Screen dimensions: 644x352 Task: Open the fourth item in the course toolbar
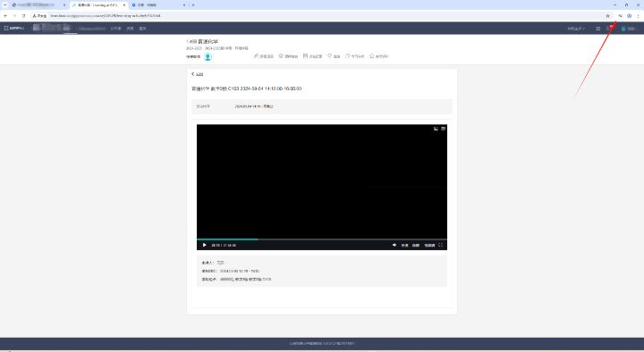[x=334, y=56]
